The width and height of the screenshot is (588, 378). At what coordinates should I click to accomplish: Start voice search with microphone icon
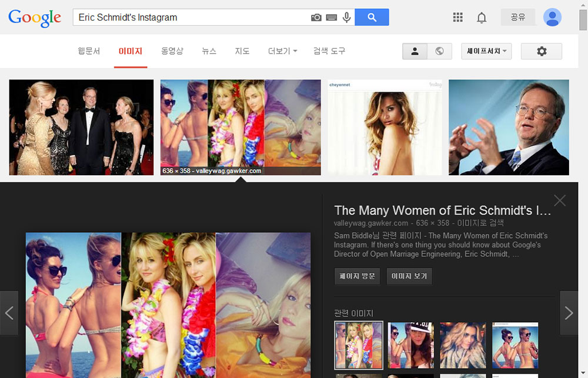tap(346, 17)
